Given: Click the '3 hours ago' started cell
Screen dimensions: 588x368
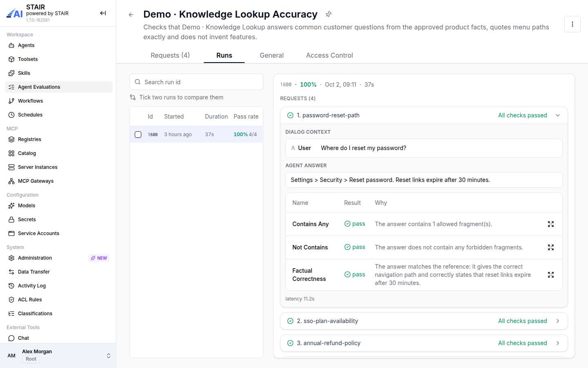Looking at the screenshot, I should pyautogui.click(x=178, y=135).
